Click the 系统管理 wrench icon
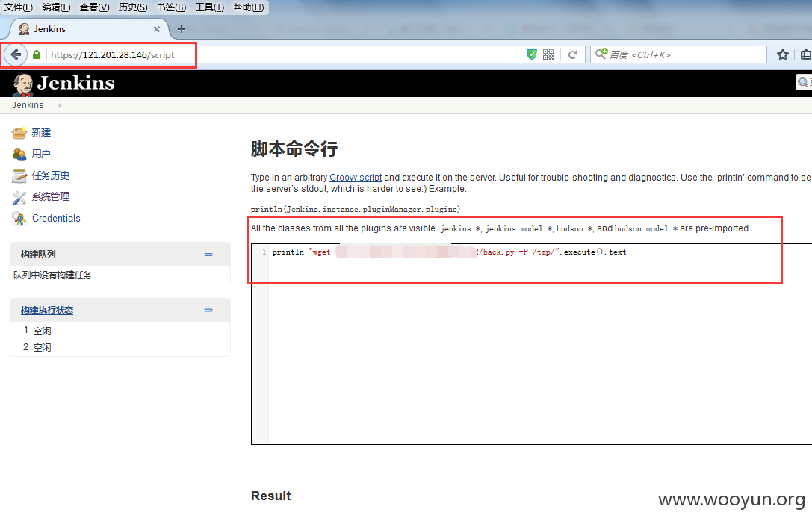This screenshot has height=521, width=812. coord(19,197)
